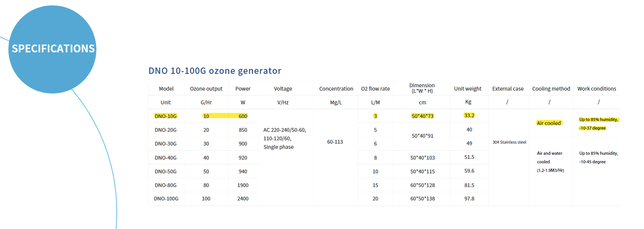644x229 pixels.
Task: Click the power value 2400
Action: pyautogui.click(x=243, y=198)
